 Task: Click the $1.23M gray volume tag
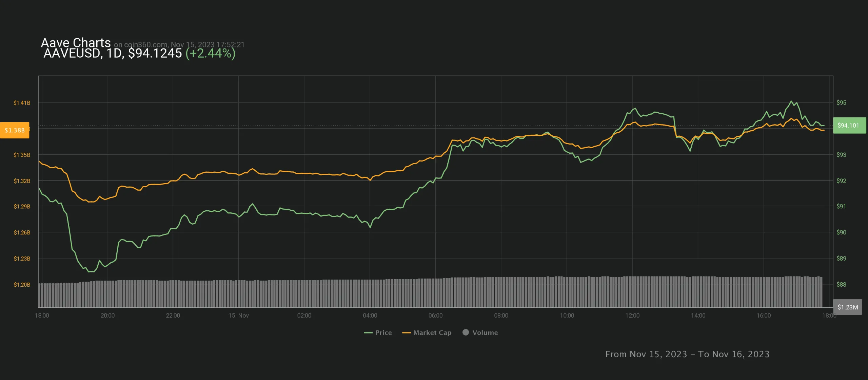847,307
